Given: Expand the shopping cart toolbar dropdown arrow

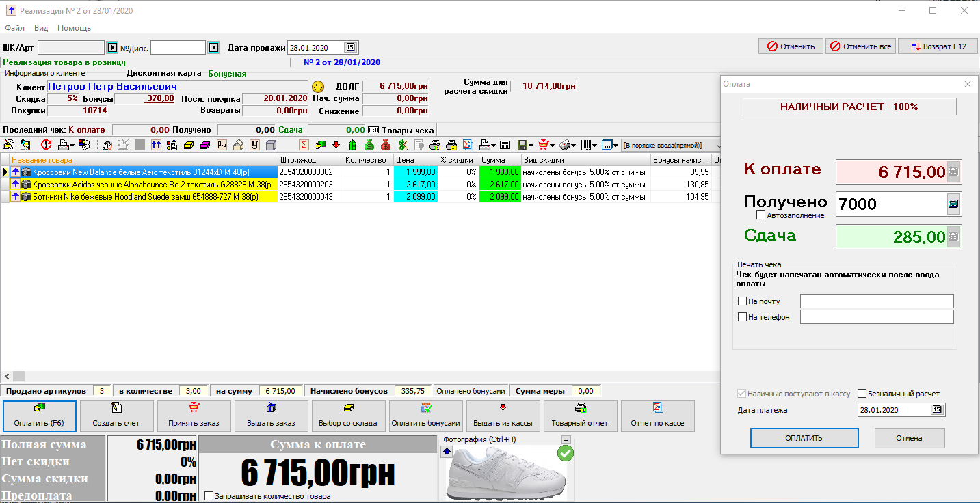Looking at the screenshot, I should [551, 145].
